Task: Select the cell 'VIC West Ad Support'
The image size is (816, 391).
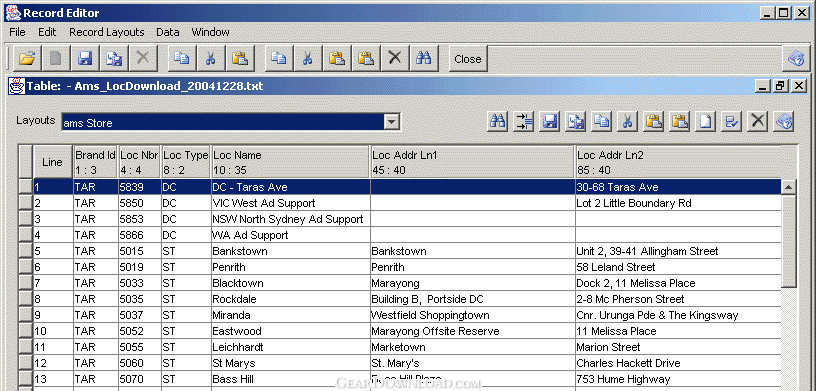Action: (290, 203)
